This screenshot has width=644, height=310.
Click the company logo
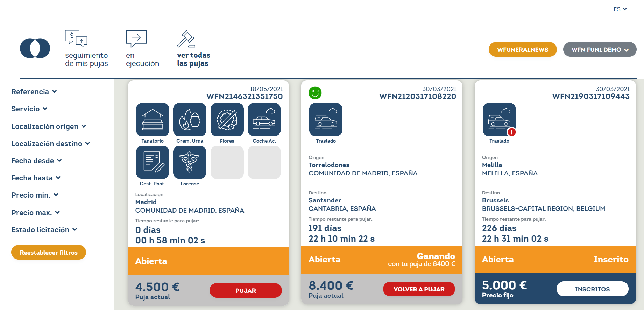click(x=35, y=48)
